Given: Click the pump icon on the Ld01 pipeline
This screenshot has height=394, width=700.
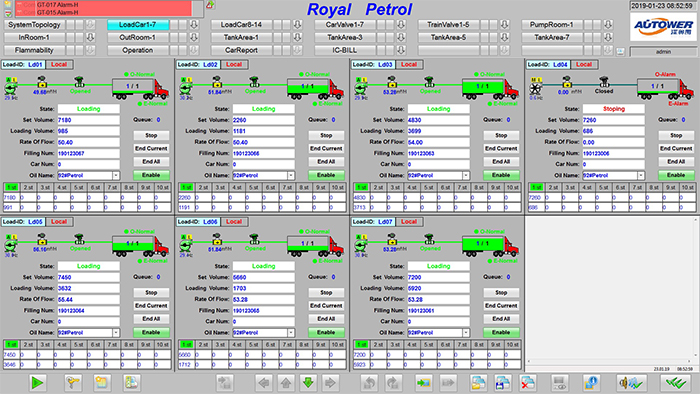Looking at the screenshot, I should [x=11, y=87].
